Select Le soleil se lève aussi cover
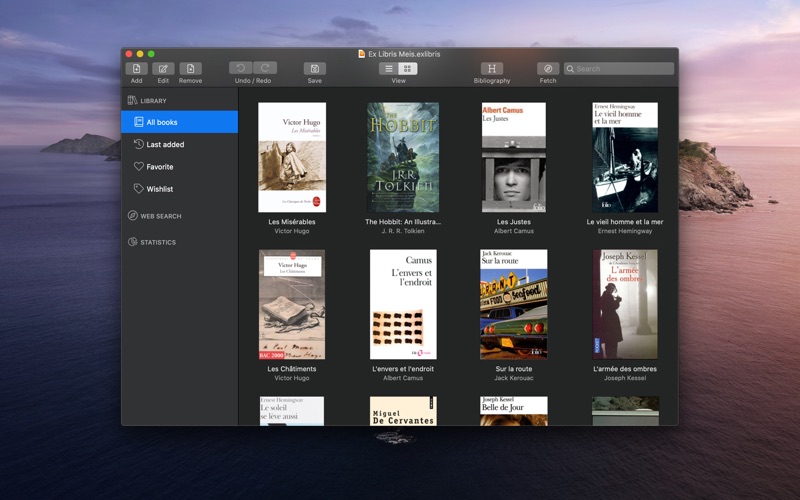Viewport: 800px width, 500px height. click(x=292, y=411)
